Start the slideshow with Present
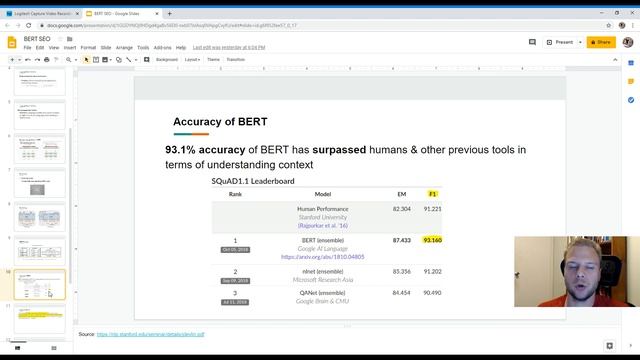 560,42
